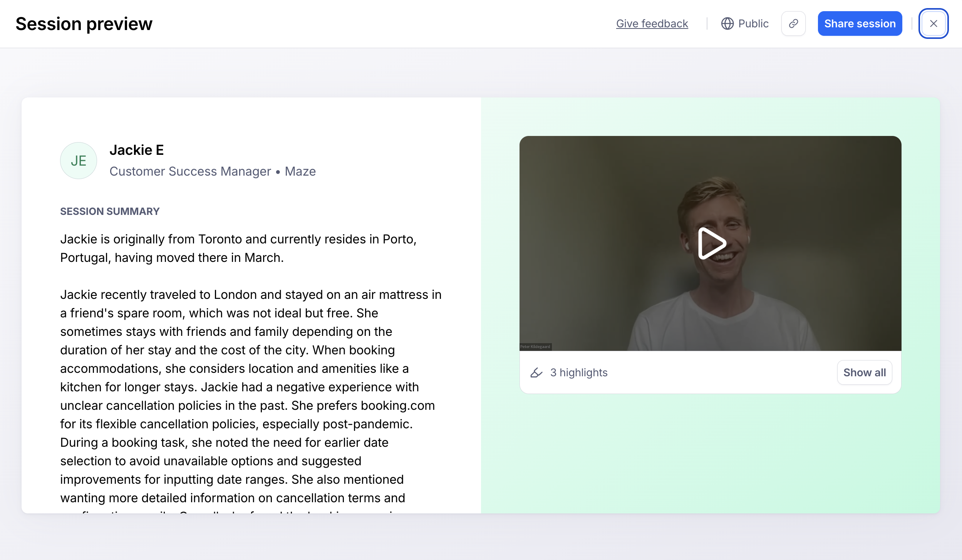Click the first summary paragraph about Toronto
Viewport: 962px width, 560px height.
[238, 248]
